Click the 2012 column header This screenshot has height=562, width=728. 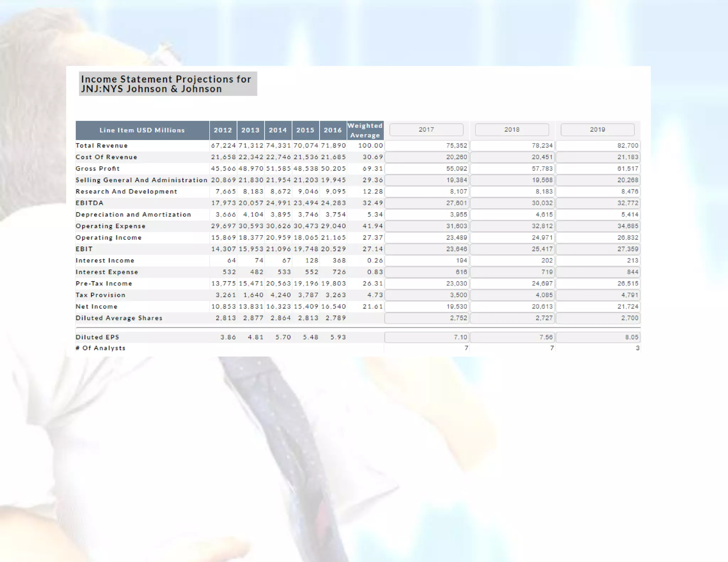pos(223,130)
